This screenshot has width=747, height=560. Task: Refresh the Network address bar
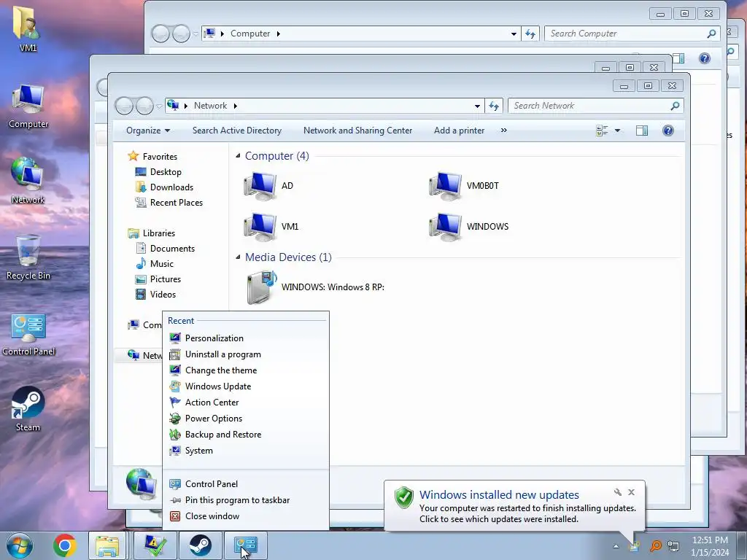[x=494, y=106]
